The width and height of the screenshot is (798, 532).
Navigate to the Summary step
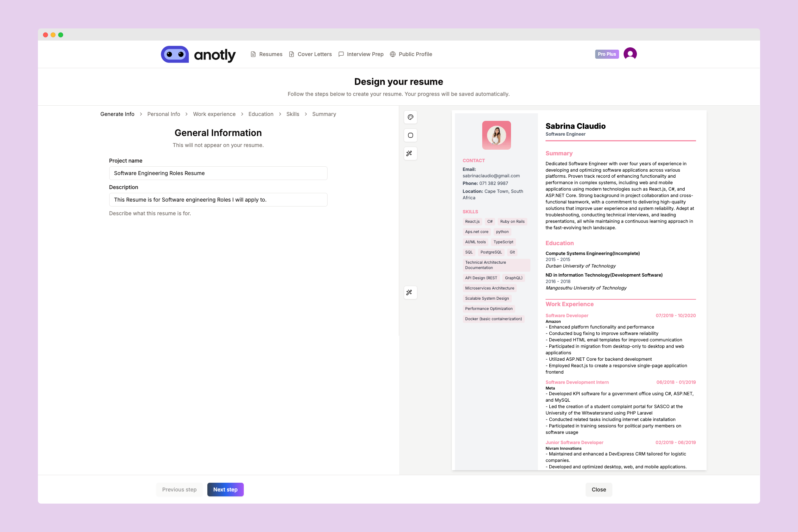(x=324, y=114)
